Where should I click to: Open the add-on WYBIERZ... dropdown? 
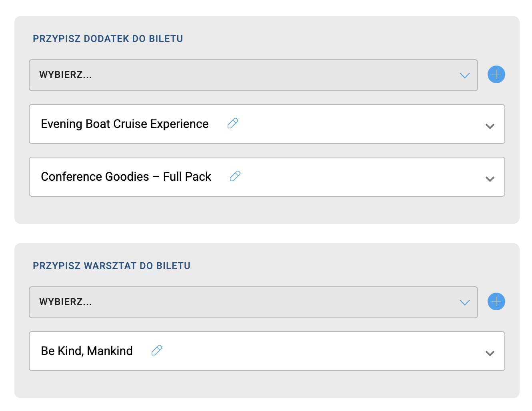(253, 75)
